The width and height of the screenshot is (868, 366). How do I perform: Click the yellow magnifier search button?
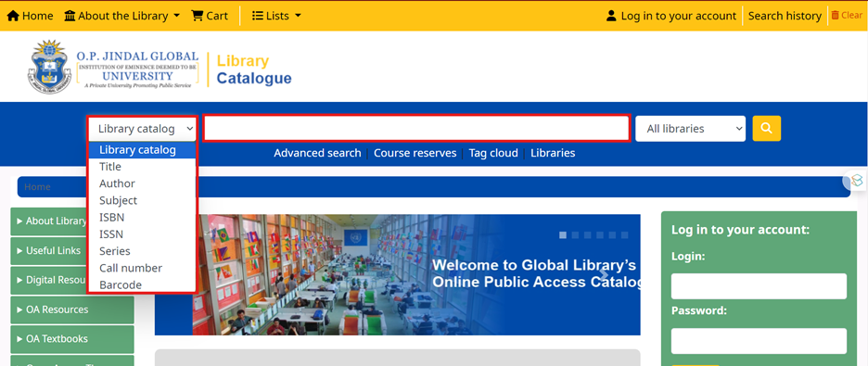pos(767,128)
